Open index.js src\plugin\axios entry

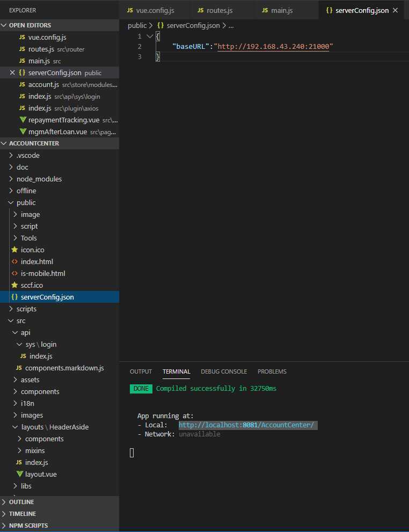(60, 108)
